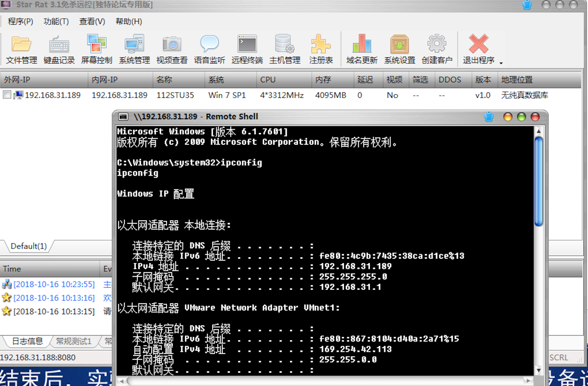Click the Time column header in log panel

(x=50, y=269)
